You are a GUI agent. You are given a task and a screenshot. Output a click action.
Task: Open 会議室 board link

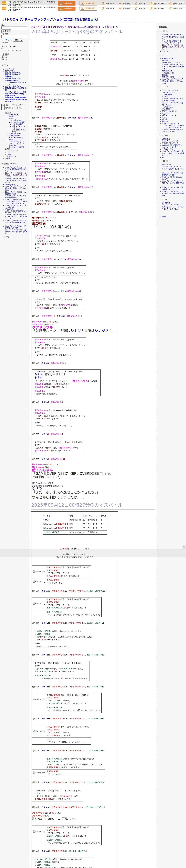pos(11,118)
